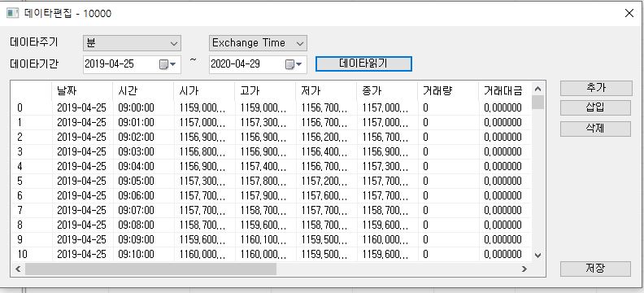
Task: Open the start date calendar picker icon
Action: pyautogui.click(x=168, y=64)
